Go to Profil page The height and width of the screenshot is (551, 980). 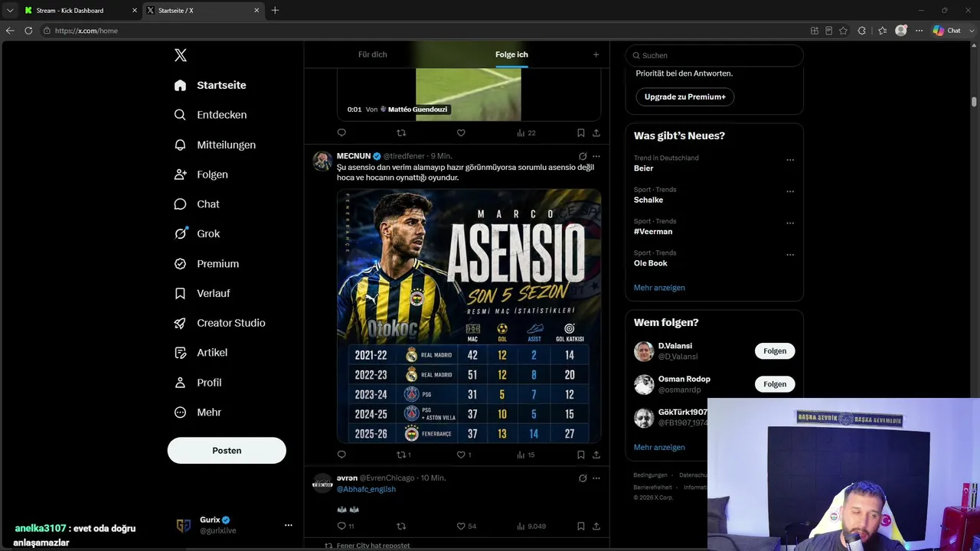coord(198,383)
